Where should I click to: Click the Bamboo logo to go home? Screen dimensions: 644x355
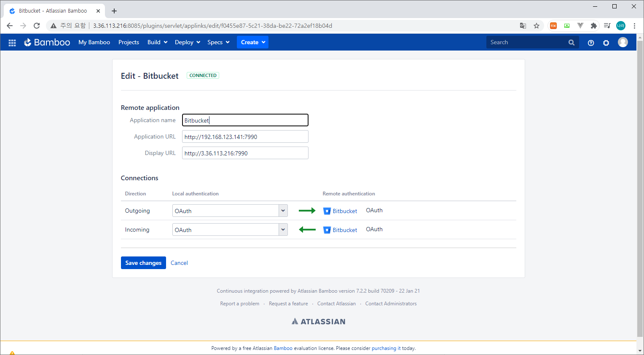click(x=47, y=42)
